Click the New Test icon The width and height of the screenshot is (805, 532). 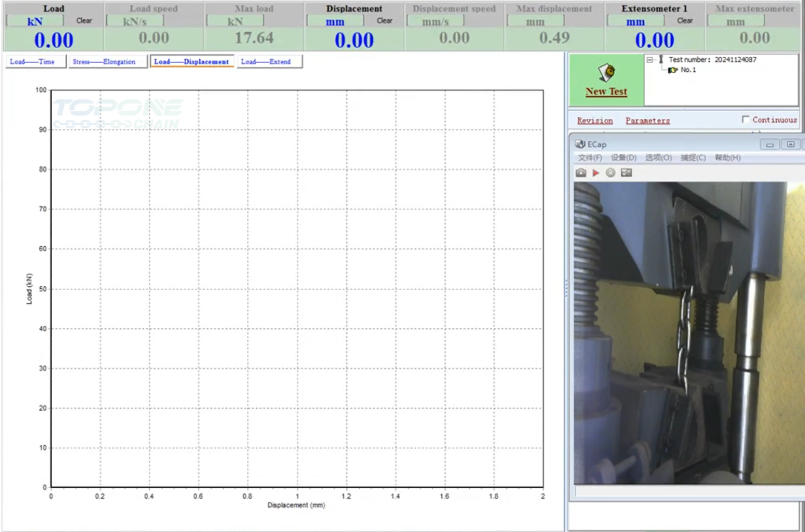point(606,73)
